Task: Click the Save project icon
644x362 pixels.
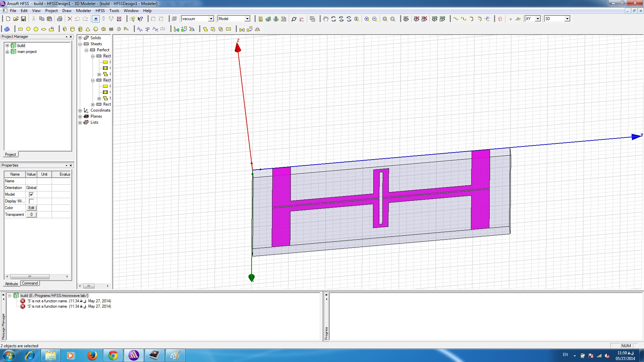Action: [x=23, y=19]
